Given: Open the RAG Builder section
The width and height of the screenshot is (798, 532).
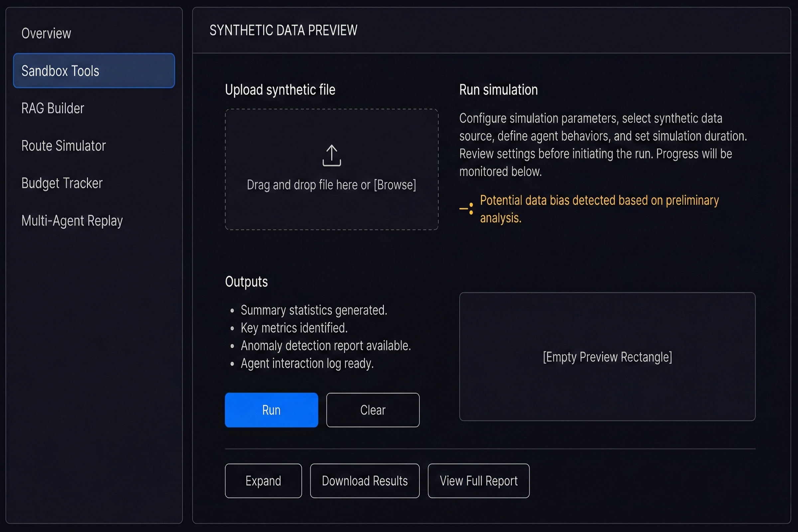Looking at the screenshot, I should (x=53, y=108).
